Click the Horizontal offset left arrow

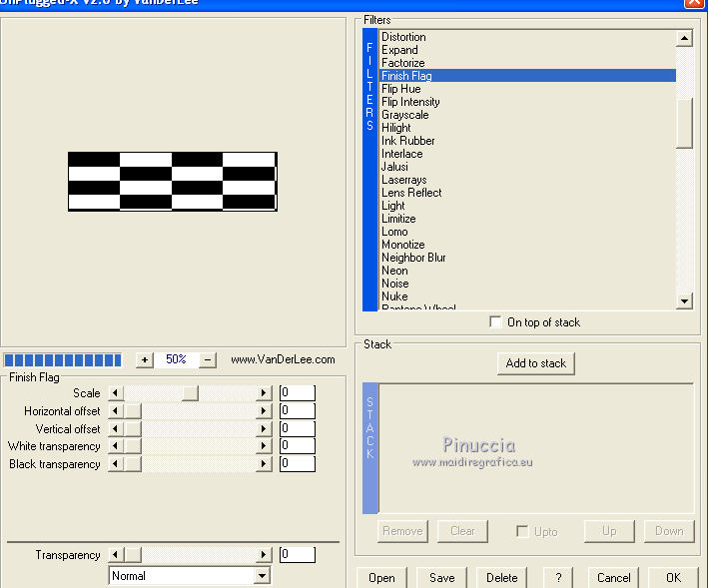115,411
